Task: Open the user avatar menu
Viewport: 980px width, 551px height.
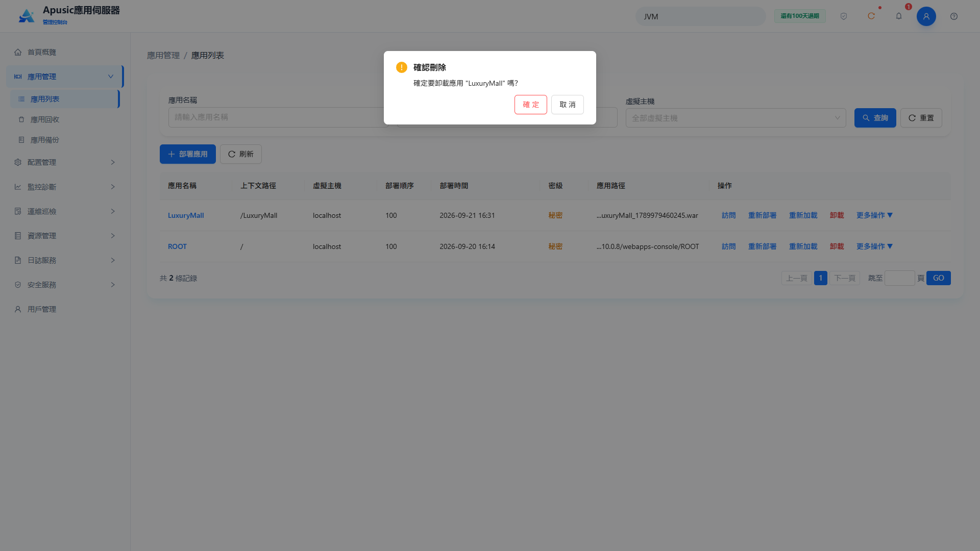Action: click(x=926, y=16)
